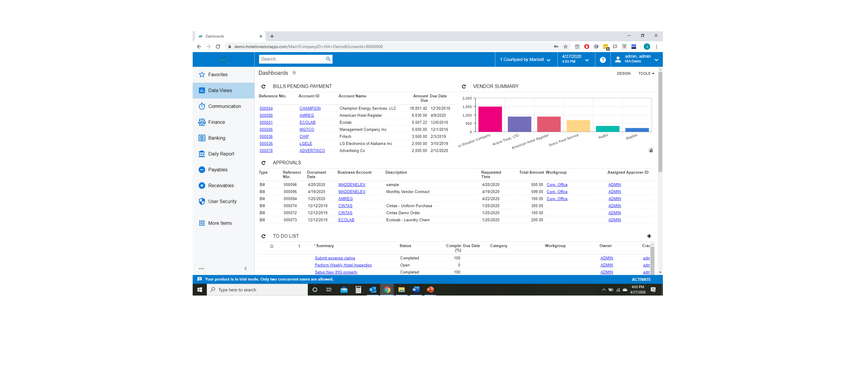
Task: Open Word from the taskbar
Action: [x=415, y=290]
